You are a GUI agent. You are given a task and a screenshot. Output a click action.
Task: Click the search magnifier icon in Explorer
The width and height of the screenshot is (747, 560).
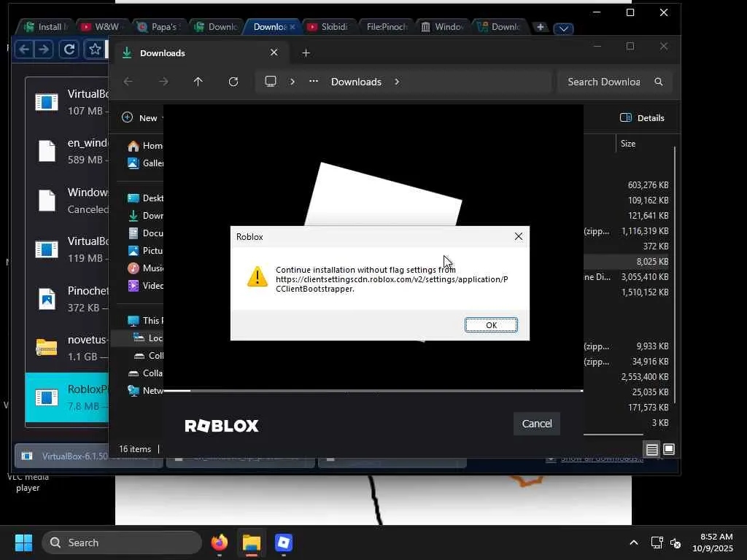[659, 82]
